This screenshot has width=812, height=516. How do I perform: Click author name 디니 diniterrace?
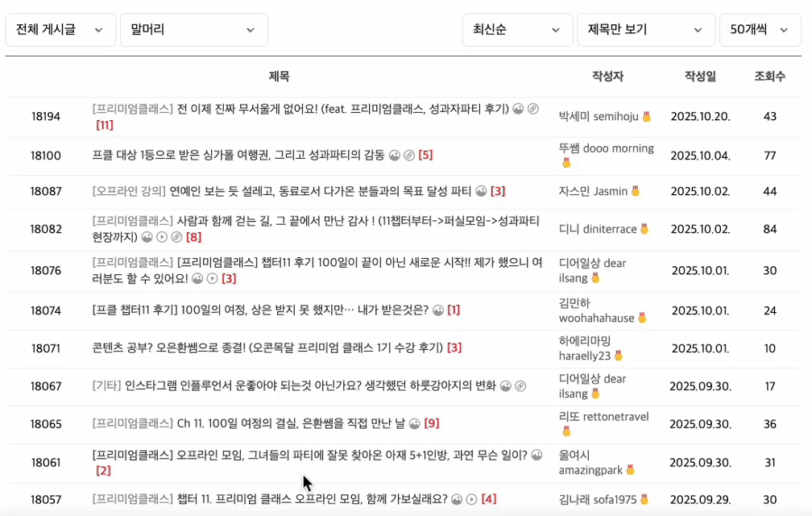tap(598, 229)
